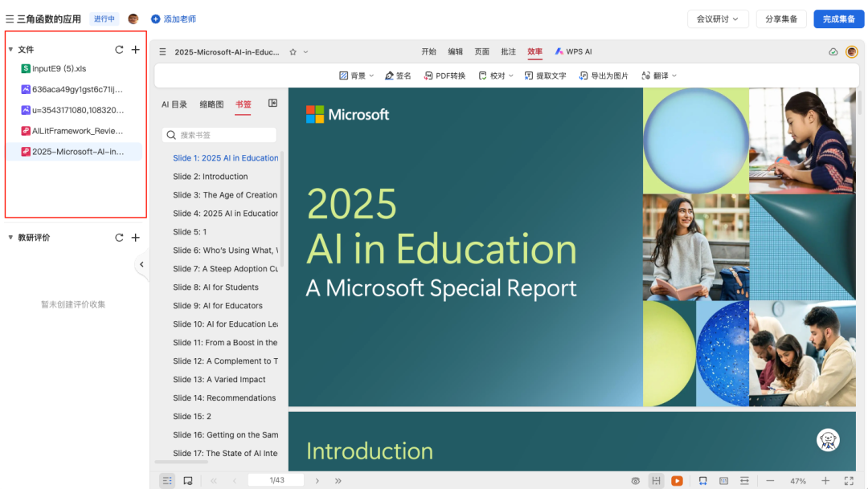
Task: Refresh the 文件 file list
Action: 119,50
